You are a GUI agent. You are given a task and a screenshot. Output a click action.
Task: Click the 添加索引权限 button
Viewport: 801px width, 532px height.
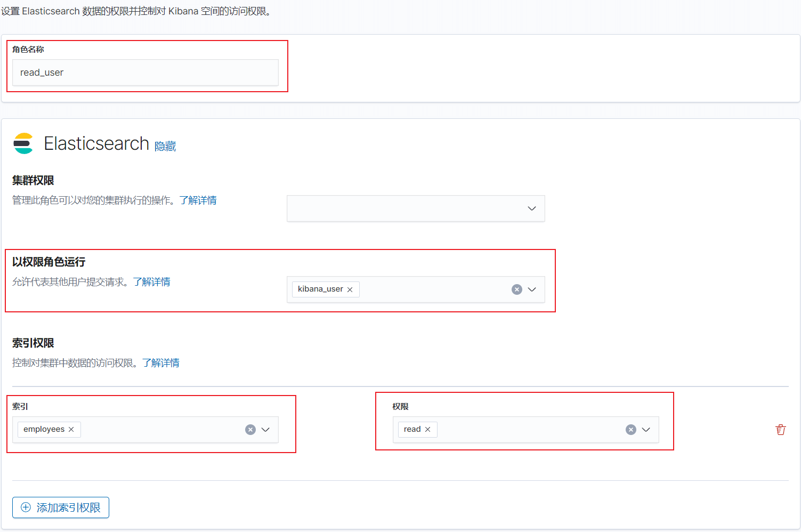click(x=61, y=507)
